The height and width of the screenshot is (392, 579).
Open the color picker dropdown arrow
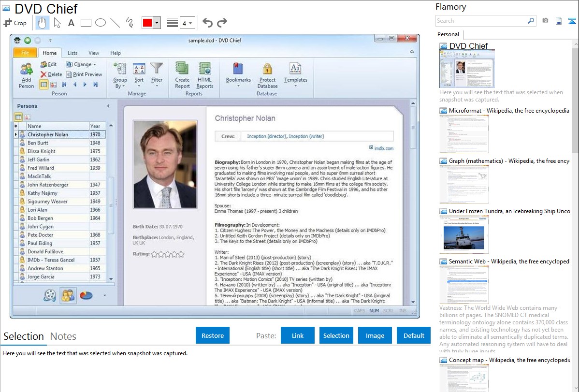pos(157,23)
